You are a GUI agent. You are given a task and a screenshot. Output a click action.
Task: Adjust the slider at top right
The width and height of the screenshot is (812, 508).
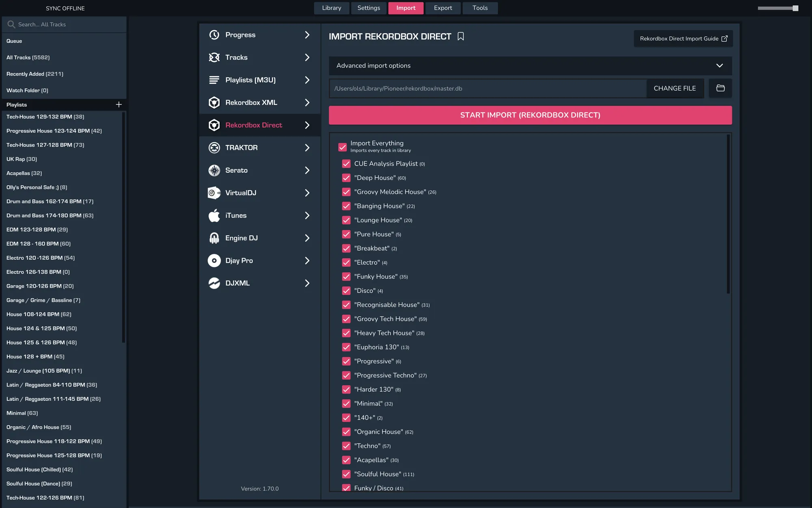point(777,7)
